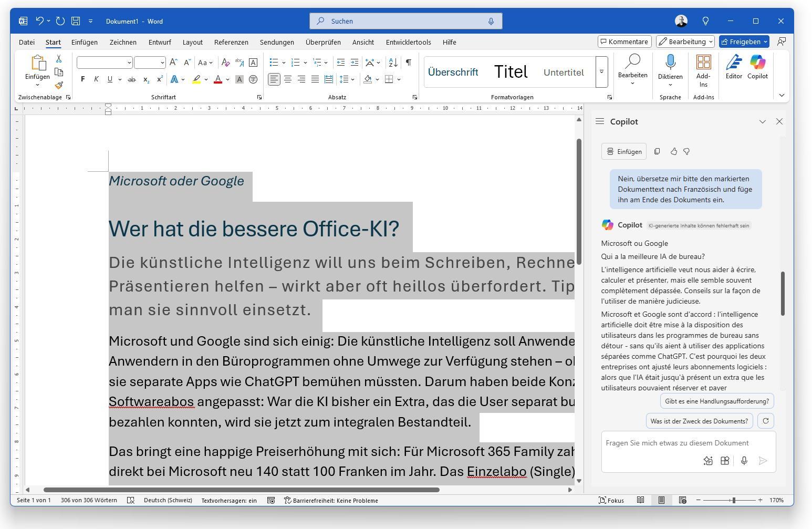812x529 pixels.
Task: Click the search microphone icon in Suchen box
Action: 491,21
